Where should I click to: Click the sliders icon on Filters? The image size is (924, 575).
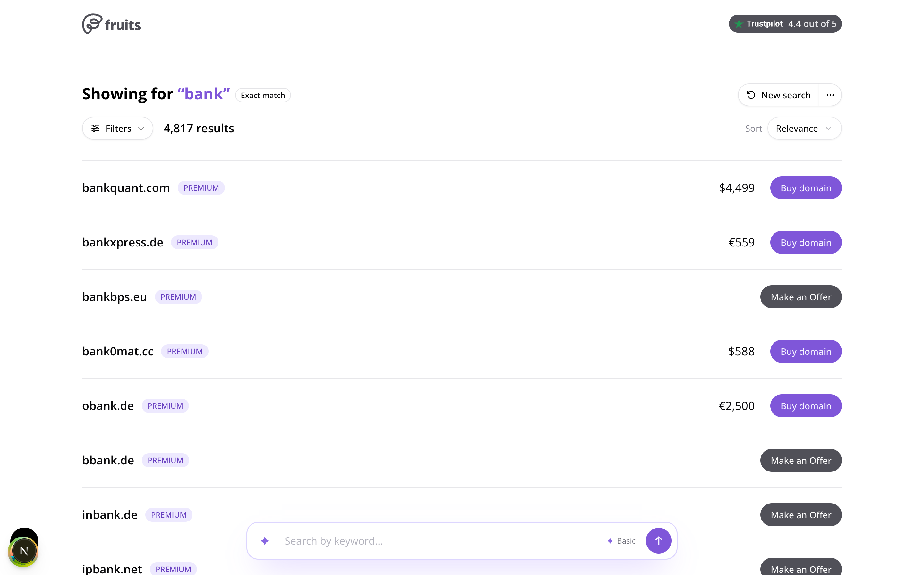tap(96, 129)
